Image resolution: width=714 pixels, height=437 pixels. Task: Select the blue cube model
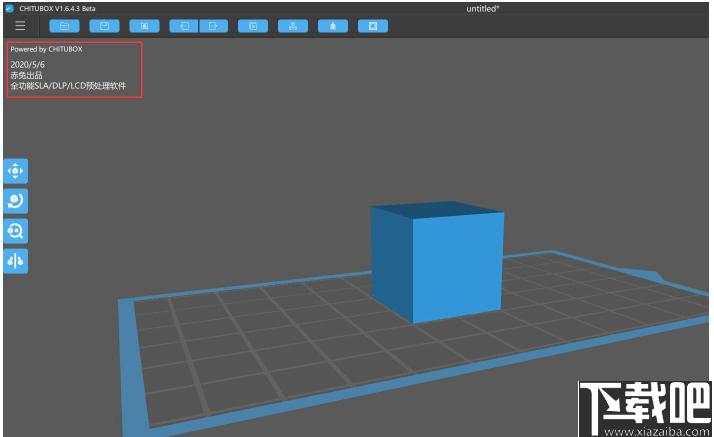pos(437,262)
